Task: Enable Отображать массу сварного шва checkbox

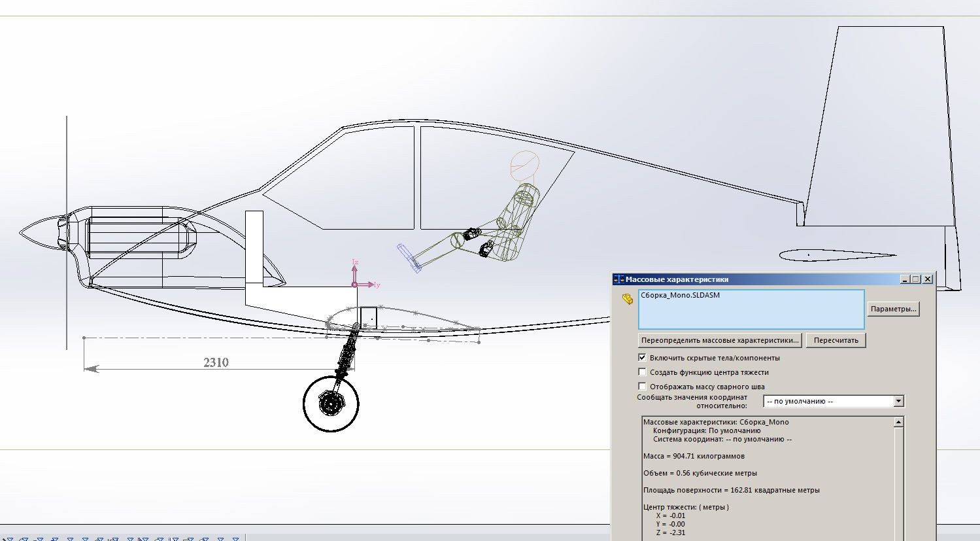Action: coord(642,387)
